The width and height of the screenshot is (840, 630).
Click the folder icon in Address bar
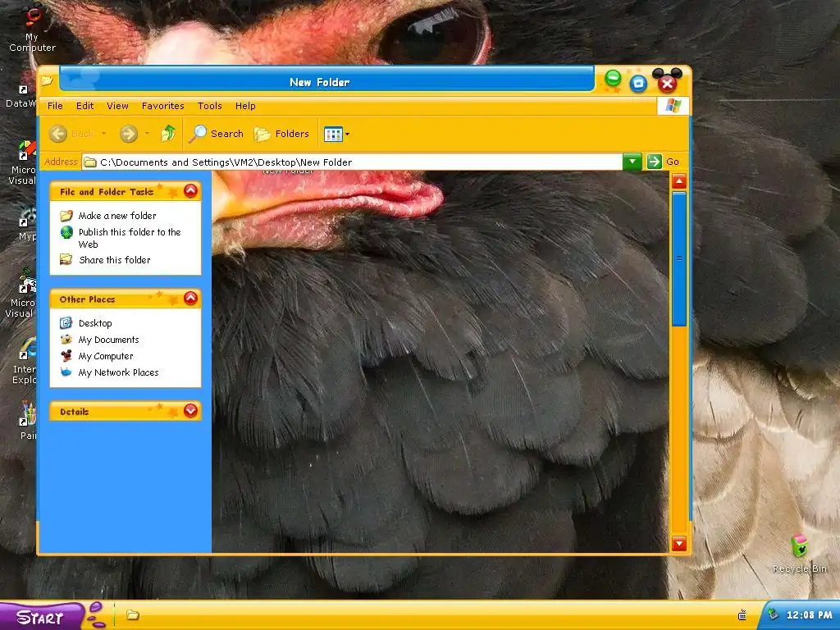click(90, 162)
